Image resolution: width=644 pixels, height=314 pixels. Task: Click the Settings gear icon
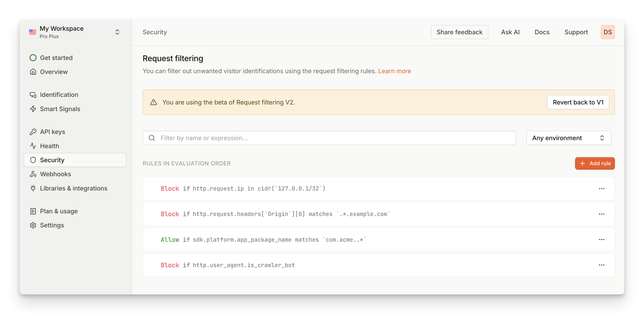point(33,225)
